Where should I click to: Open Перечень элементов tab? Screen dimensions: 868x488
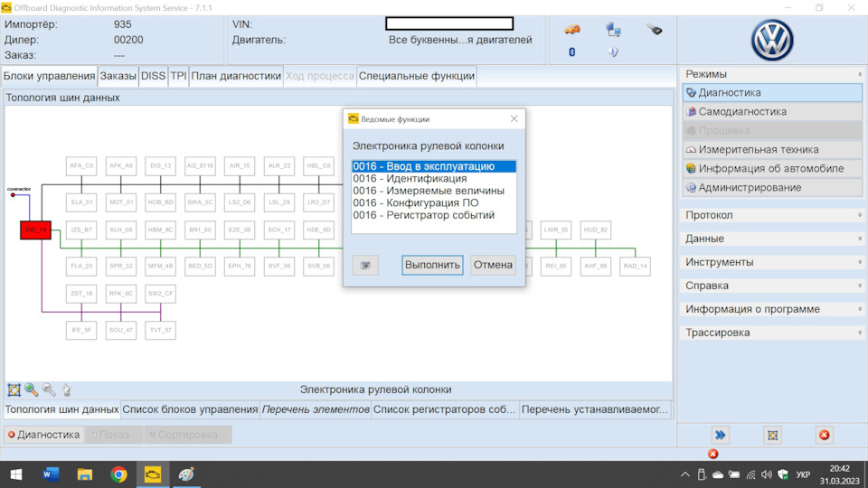316,409
